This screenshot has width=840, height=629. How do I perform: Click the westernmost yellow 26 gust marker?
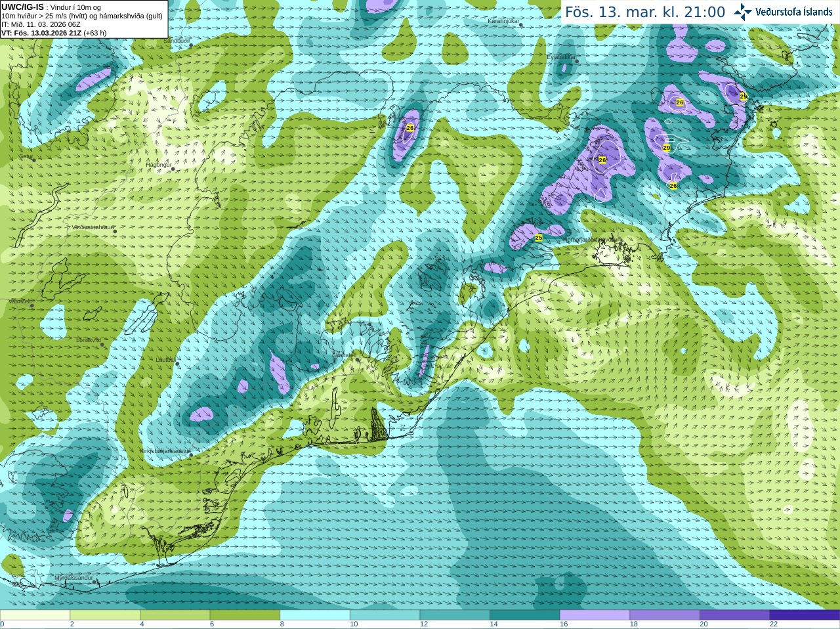(x=410, y=128)
